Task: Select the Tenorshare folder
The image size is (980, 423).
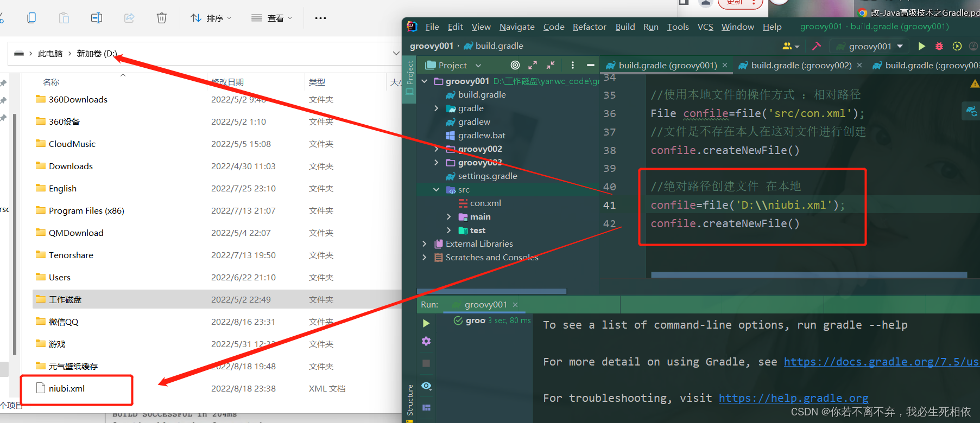Action: (x=71, y=255)
